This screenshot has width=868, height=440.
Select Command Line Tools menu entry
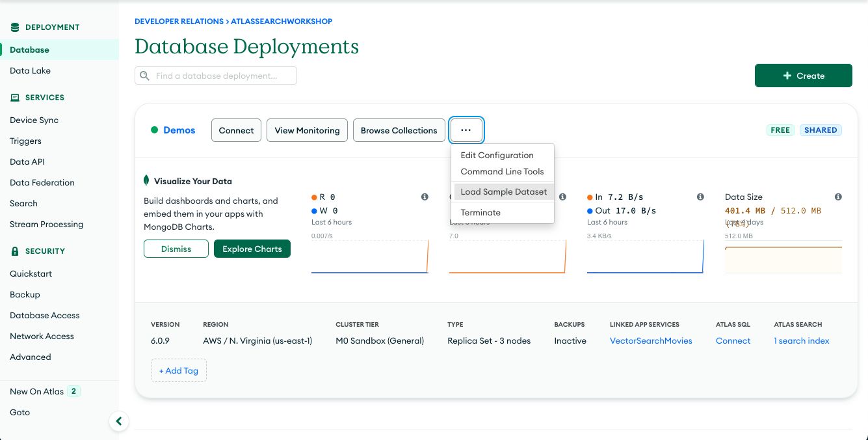(x=503, y=172)
